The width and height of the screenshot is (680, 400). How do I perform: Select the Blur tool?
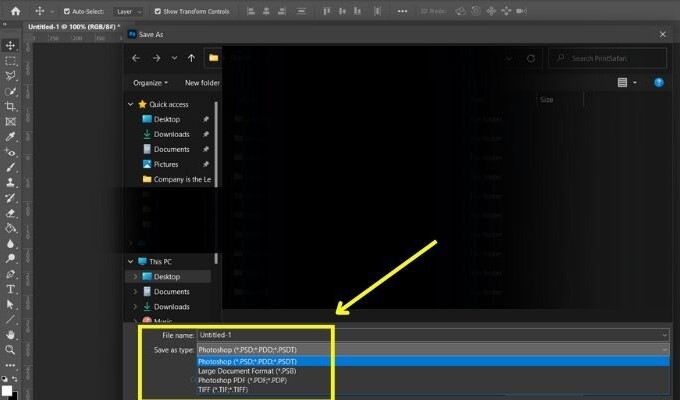click(10, 243)
